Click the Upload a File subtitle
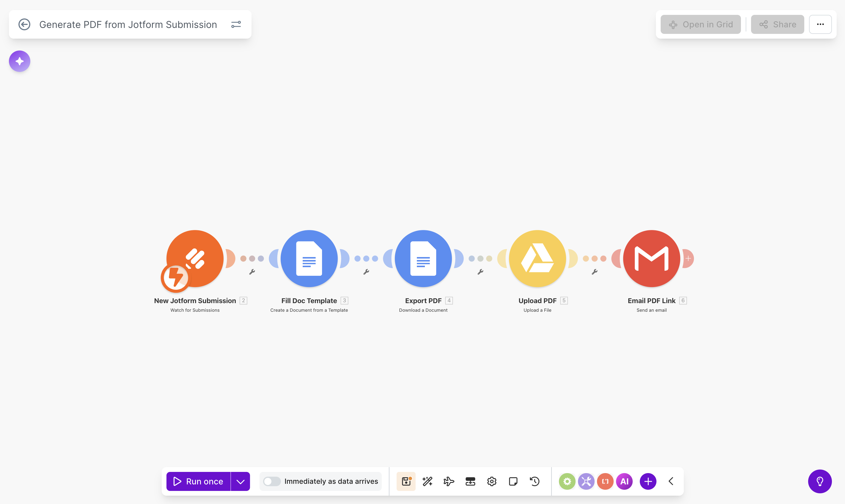Screen dimensions: 845x504 (x=538, y=310)
